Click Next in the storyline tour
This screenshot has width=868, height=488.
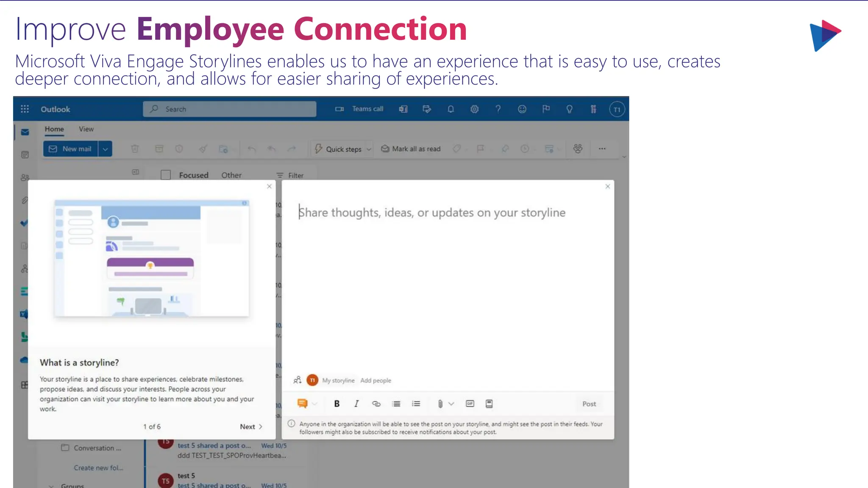(x=251, y=427)
